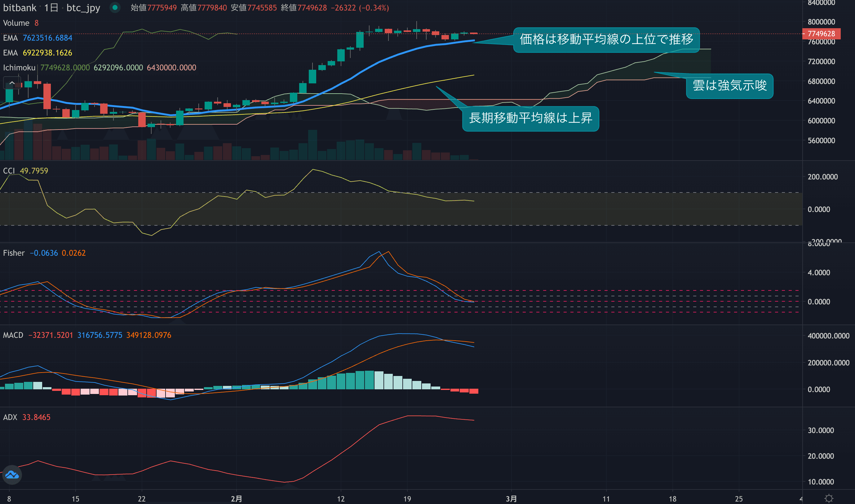Click the TradingView cloud logo icon
Screen dimensions: 855x504
[12, 475]
